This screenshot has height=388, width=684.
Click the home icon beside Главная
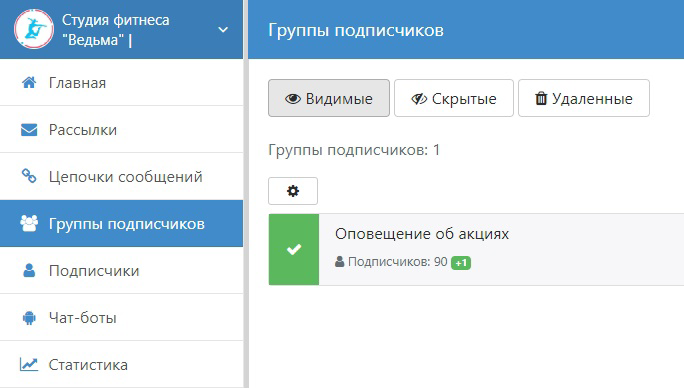[29, 82]
